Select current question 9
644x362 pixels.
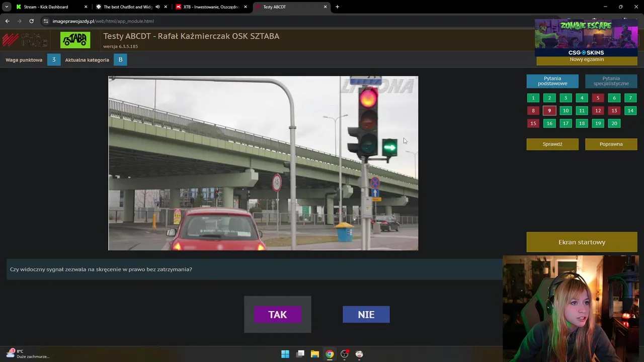pyautogui.click(x=549, y=111)
